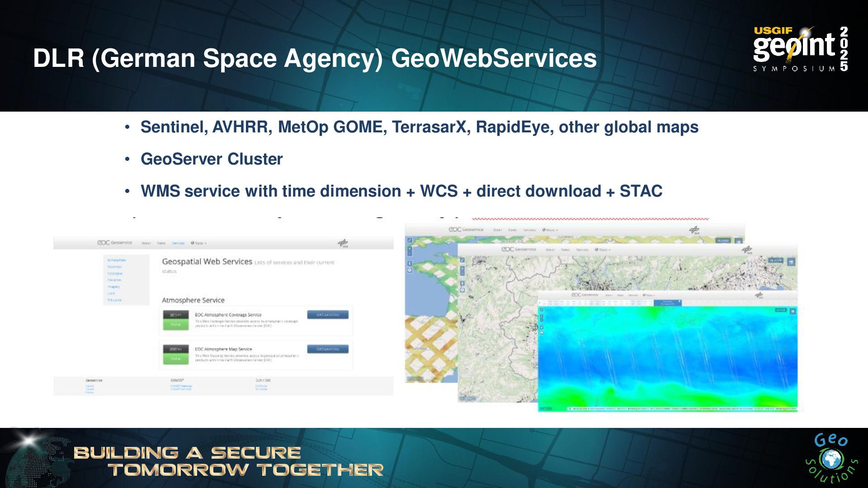Click the pencil edit icon on the middle terrain map

coord(462,260)
